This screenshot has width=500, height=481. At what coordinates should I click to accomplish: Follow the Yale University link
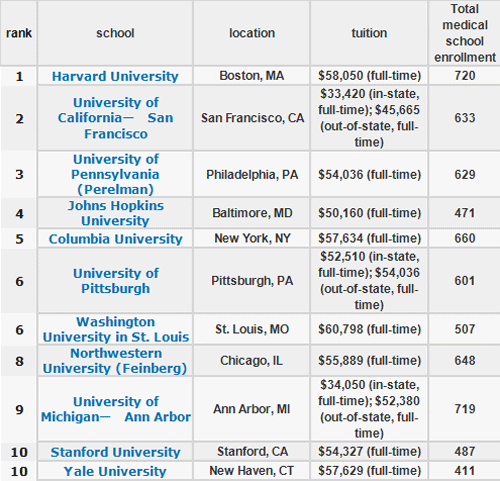point(115,471)
